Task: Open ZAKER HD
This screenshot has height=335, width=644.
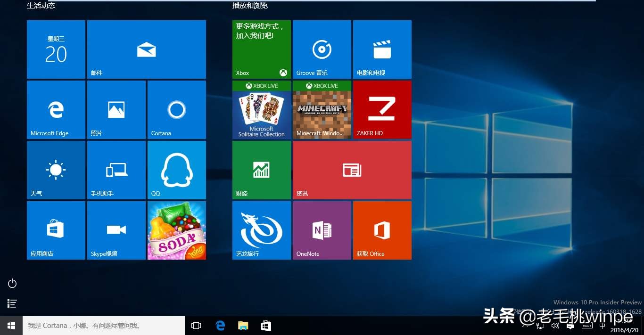Action: (382, 109)
